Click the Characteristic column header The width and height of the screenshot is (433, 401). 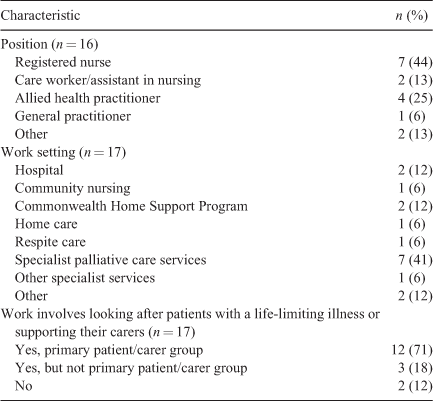(40, 16)
